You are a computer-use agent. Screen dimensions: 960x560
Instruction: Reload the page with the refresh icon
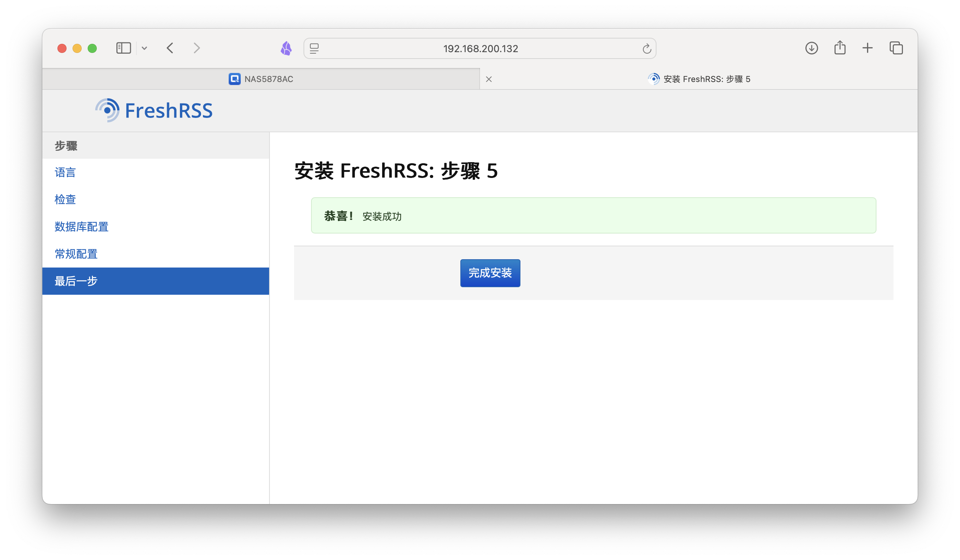pos(646,49)
